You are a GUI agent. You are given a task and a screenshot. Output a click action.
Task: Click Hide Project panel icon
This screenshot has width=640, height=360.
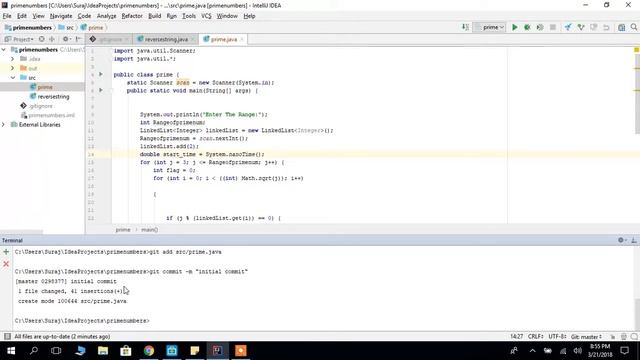click(x=78, y=39)
